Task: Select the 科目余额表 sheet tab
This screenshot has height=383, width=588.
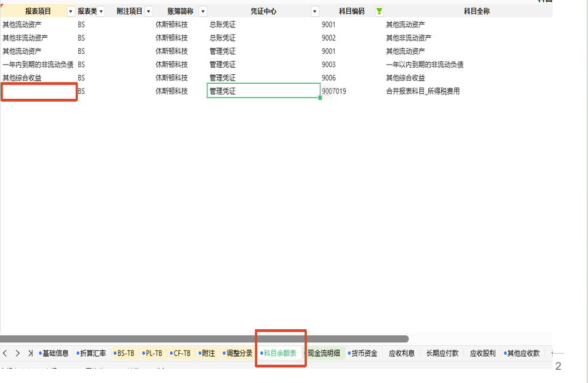Action: click(279, 353)
